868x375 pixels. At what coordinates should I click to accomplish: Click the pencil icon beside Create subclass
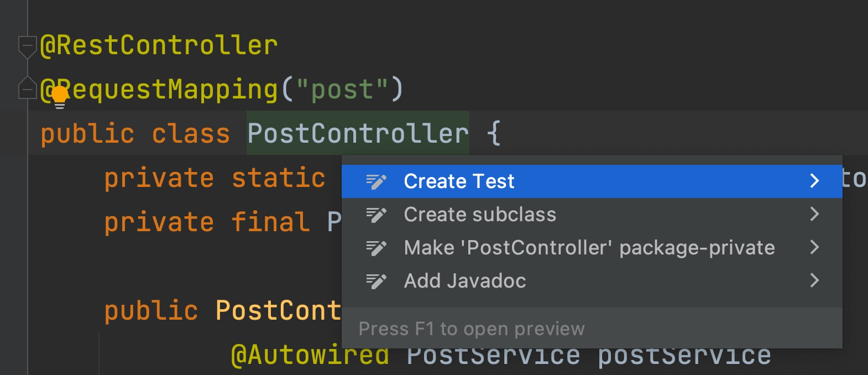376,215
